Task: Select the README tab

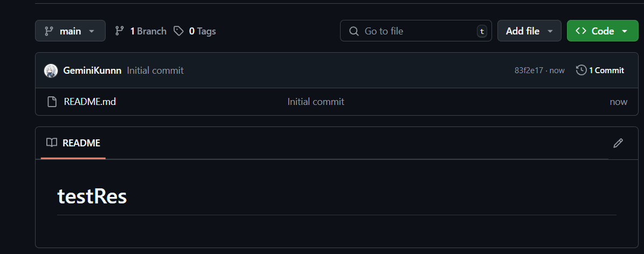Action: [73, 143]
